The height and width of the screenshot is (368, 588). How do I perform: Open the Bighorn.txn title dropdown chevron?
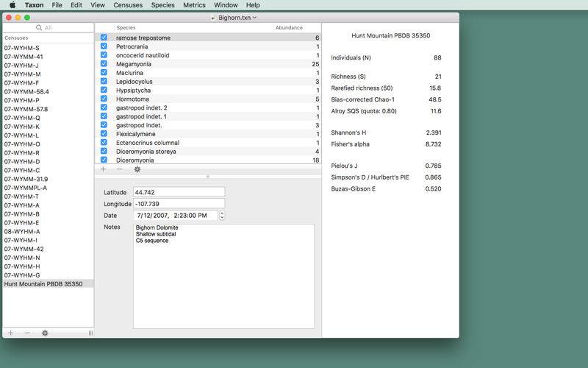pos(254,18)
